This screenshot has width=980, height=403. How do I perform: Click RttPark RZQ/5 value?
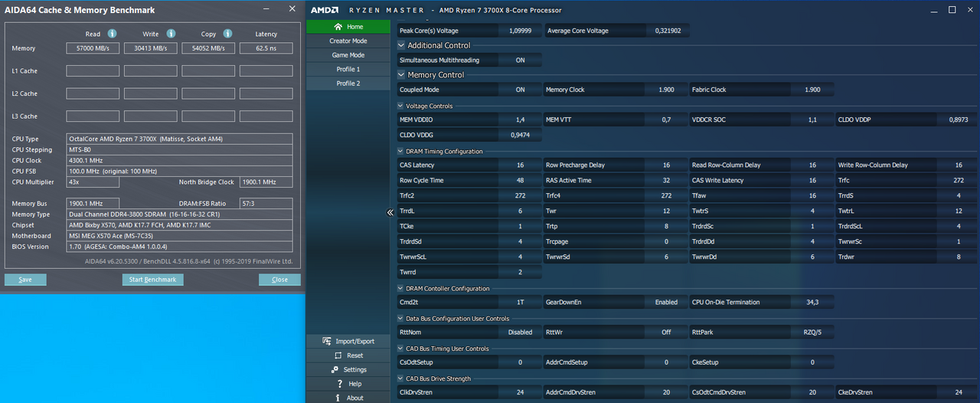pyautogui.click(x=812, y=333)
